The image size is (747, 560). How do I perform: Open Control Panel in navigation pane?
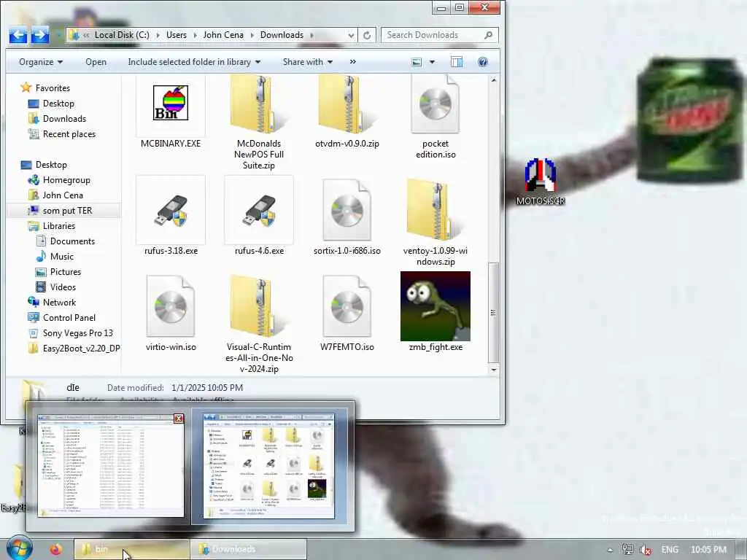69,318
